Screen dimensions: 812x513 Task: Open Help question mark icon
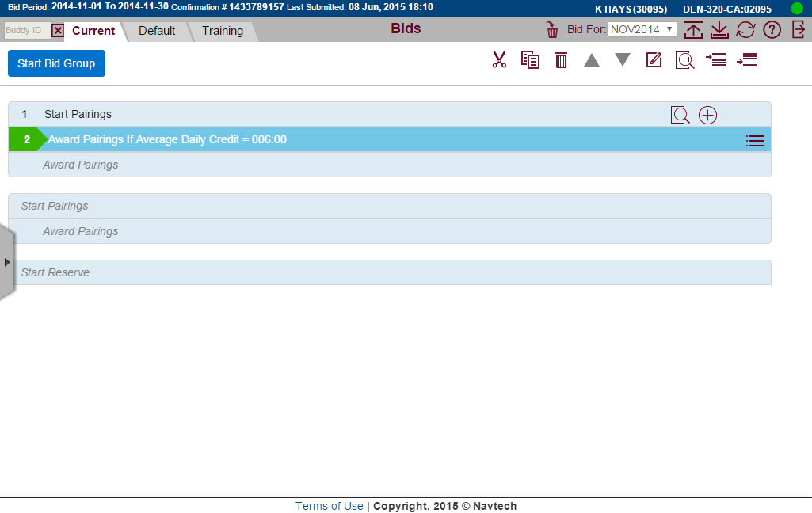pyautogui.click(x=772, y=30)
